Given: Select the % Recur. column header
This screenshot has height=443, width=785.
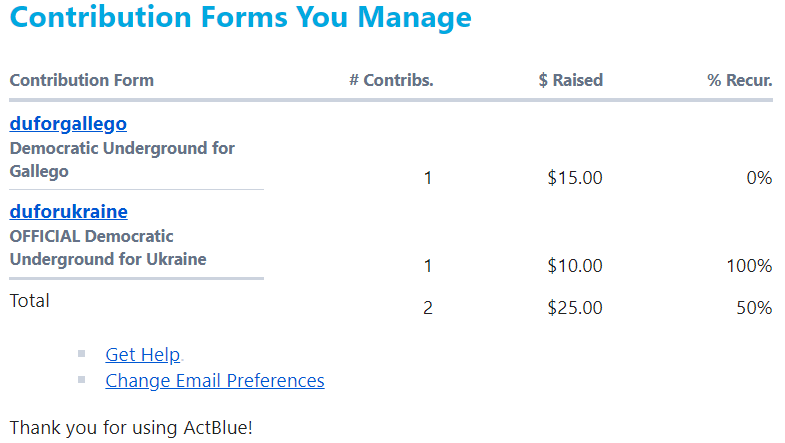Looking at the screenshot, I should coord(740,80).
